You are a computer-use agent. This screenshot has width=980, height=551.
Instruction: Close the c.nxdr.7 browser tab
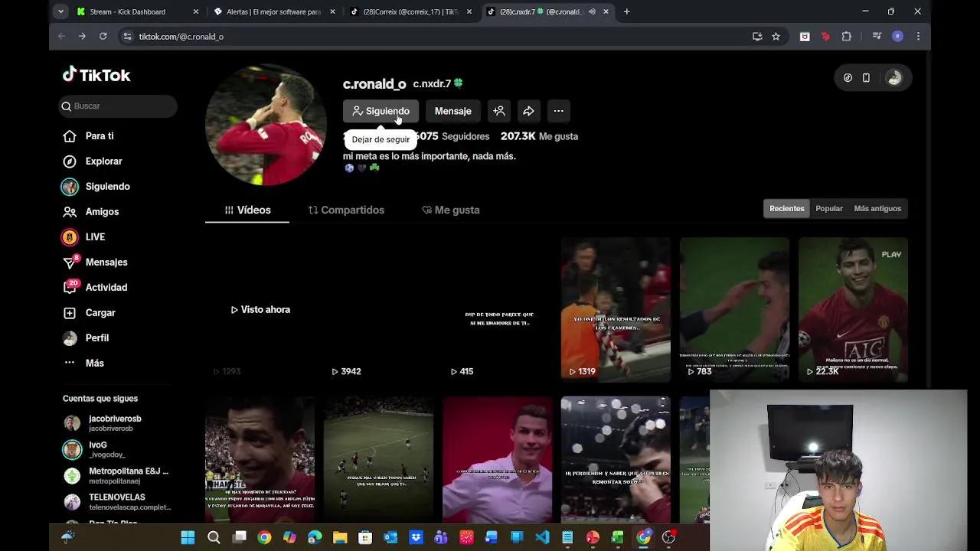[606, 12]
